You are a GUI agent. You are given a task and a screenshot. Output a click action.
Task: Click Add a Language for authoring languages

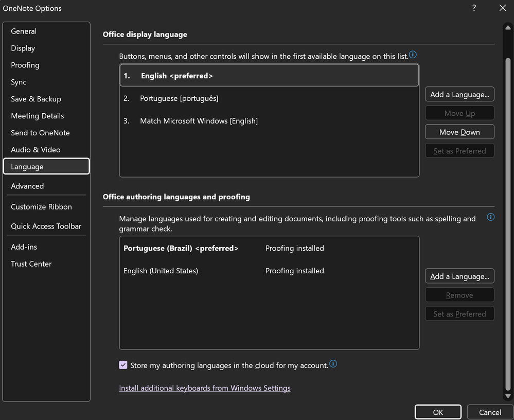point(459,276)
